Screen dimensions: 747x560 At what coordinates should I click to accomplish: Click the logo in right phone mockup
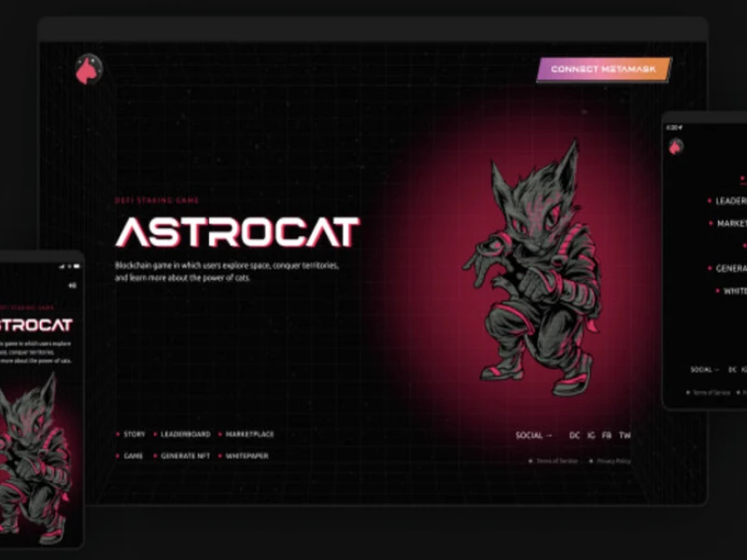coord(675,147)
